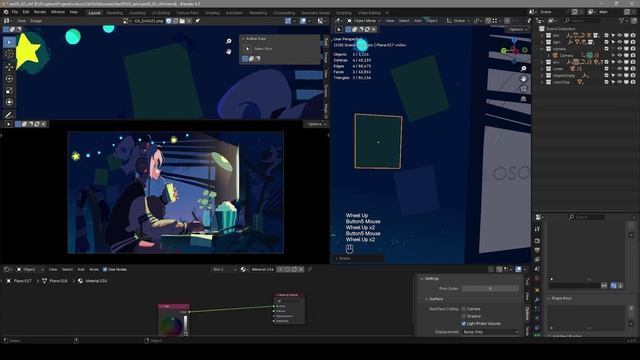Switch perspective/orthographic icon in 3D viewport
The width and height of the screenshot is (640, 360).
tap(524, 99)
